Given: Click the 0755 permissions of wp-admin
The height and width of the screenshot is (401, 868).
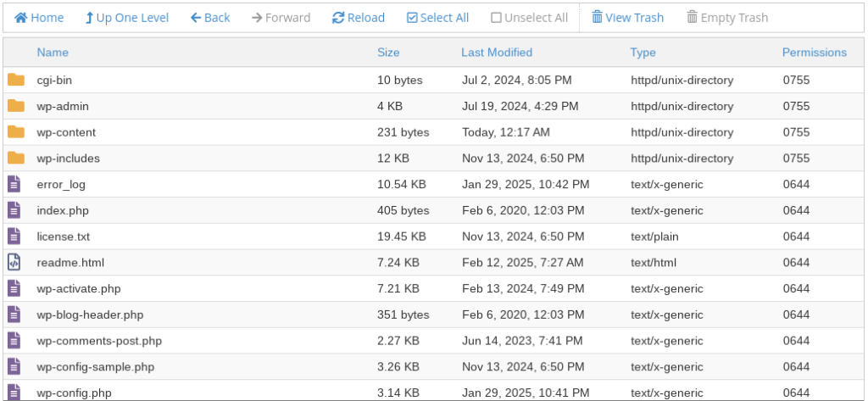Looking at the screenshot, I should 796,106.
